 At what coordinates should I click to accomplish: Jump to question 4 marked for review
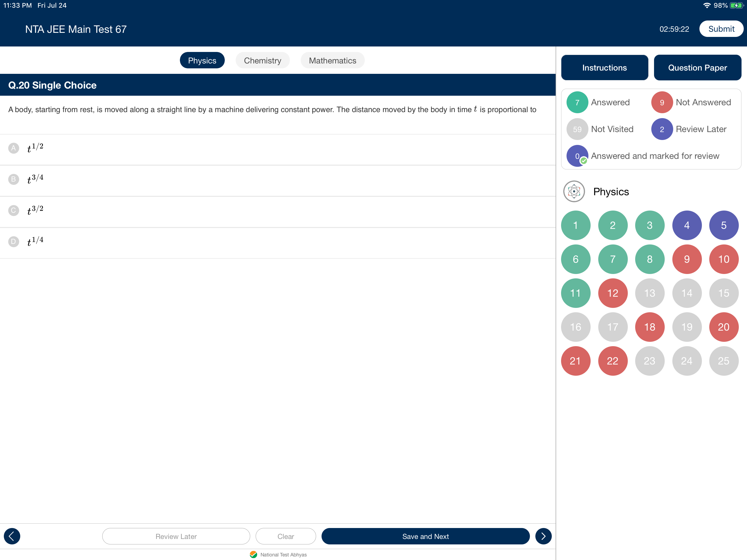coord(687,225)
